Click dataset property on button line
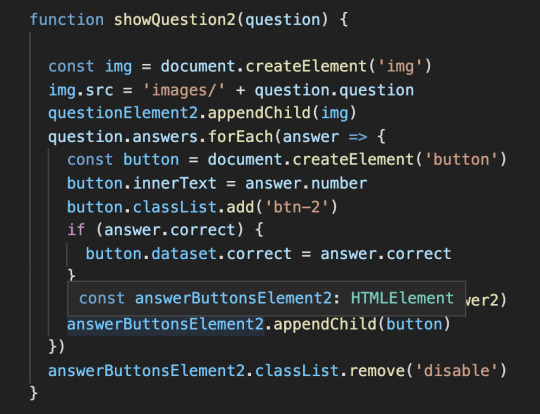The height and width of the screenshot is (414, 540). click(184, 253)
